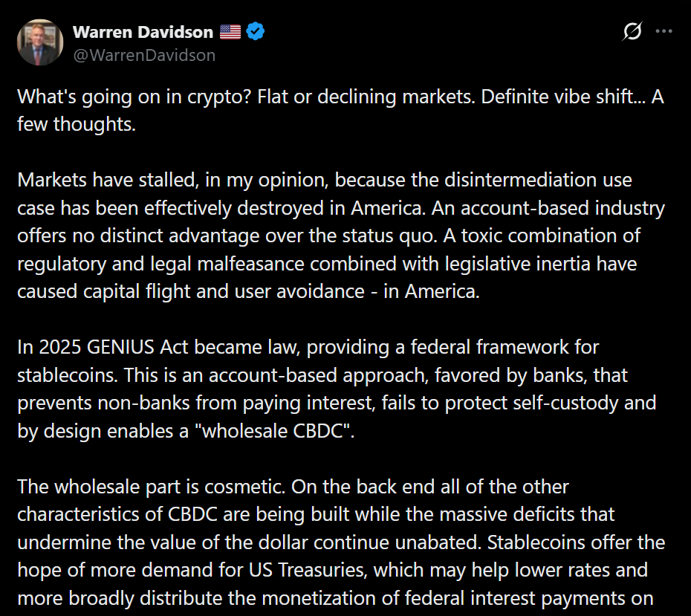The image size is (691, 616).
Task: Click the US flag emoji beside name
Action: (230, 32)
